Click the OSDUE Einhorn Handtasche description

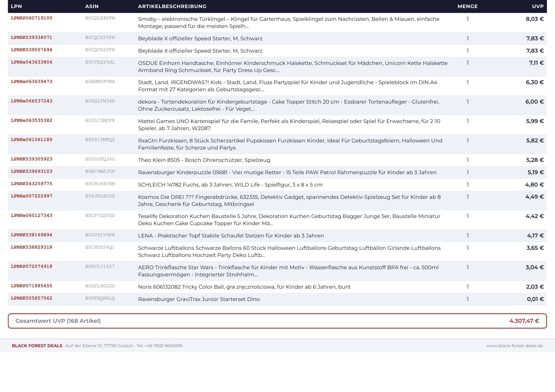pyautogui.click(x=293, y=67)
